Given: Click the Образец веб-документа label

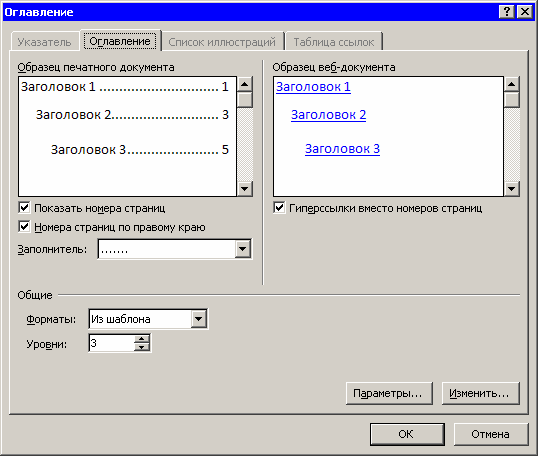Looking at the screenshot, I should [x=334, y=67].
